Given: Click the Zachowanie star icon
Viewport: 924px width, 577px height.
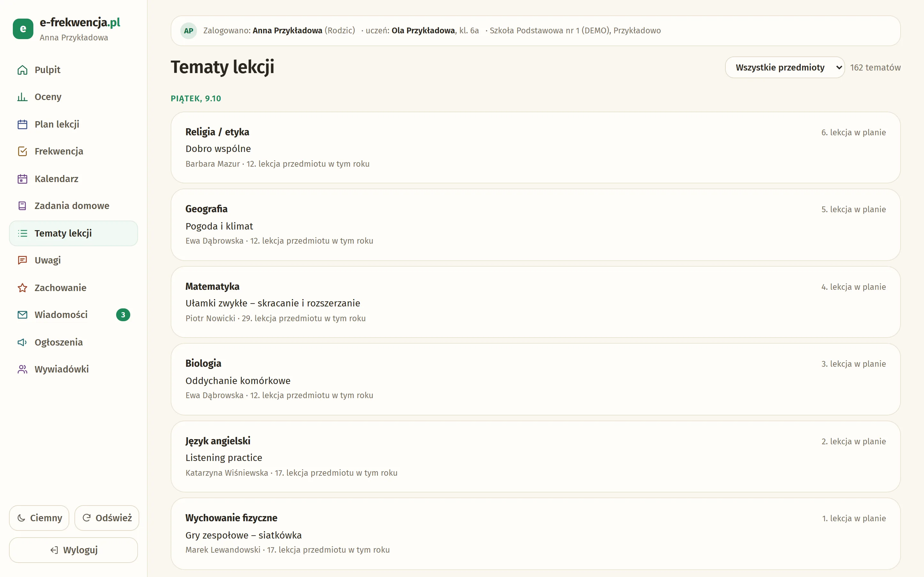Looking at the screenshot, I should pos(22,288).
